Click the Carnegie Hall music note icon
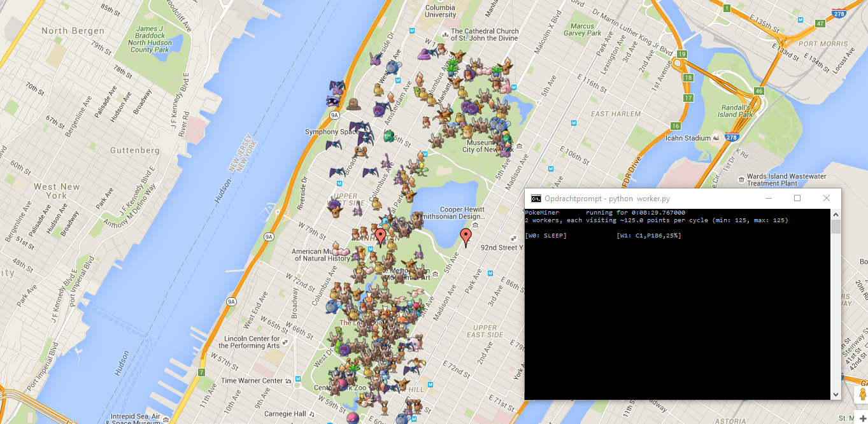 click(x=311, y=414)
